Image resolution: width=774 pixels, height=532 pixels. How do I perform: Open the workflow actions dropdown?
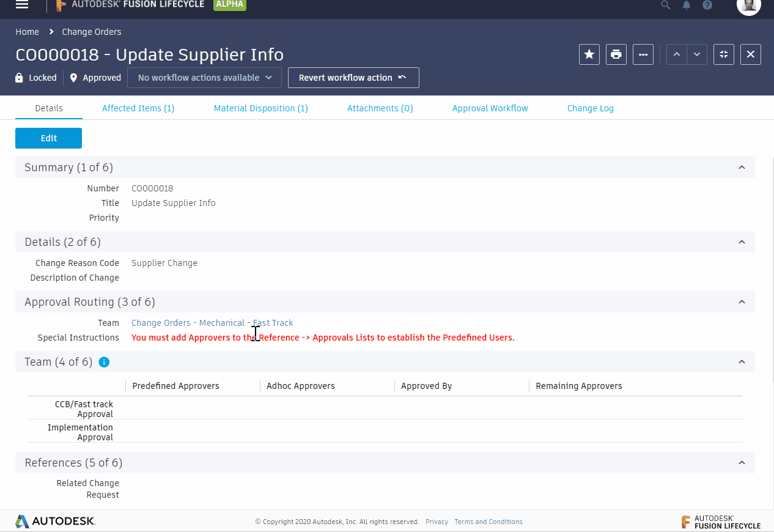pos(204,78)
